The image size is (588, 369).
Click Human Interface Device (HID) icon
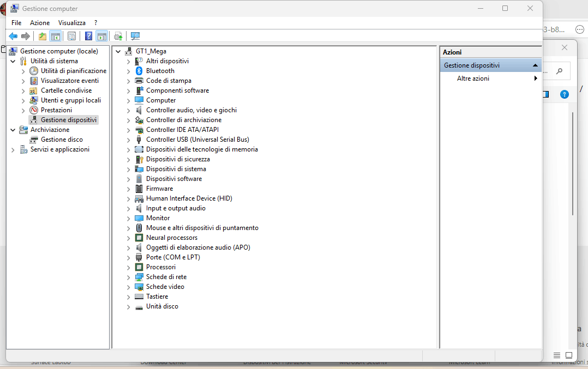coord(139,198)
